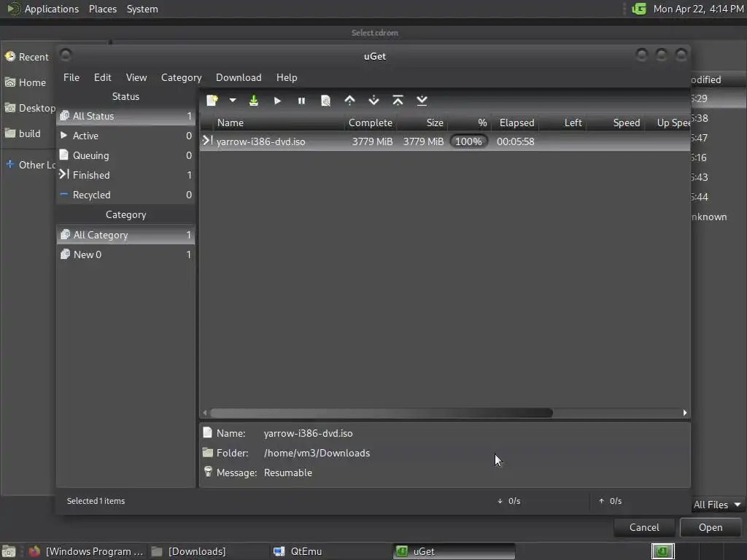Screen dimensions: 747x560
Task: Select the Recycled status row
Action: [x=125, y=195]
